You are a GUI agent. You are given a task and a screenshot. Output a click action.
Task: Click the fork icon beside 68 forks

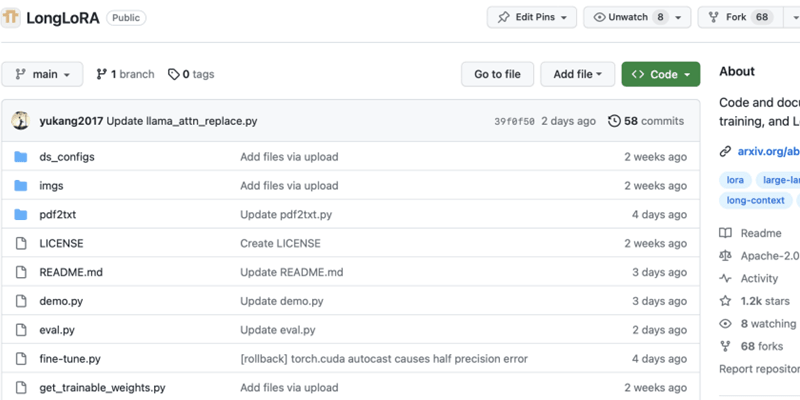(x=725, y=346)
